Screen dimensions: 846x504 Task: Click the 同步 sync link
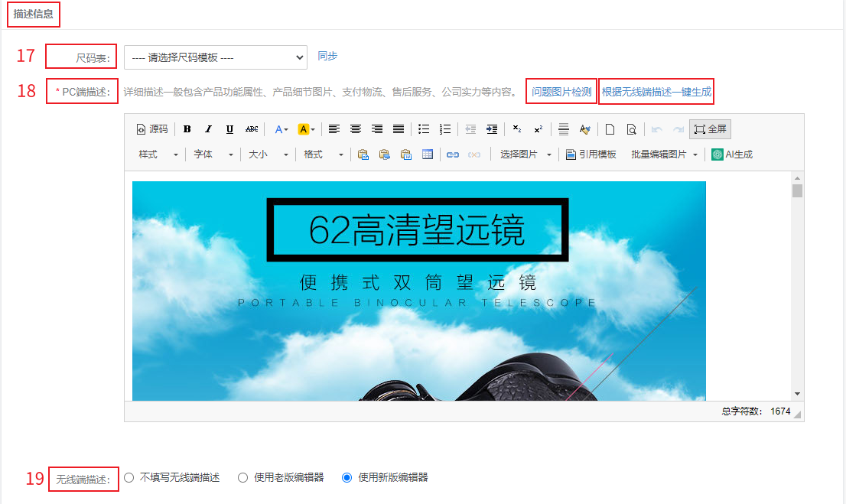pos(327,56)
